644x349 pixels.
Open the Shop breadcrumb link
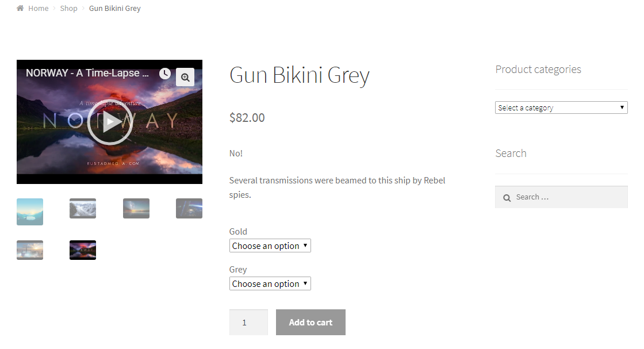point(68,8)
